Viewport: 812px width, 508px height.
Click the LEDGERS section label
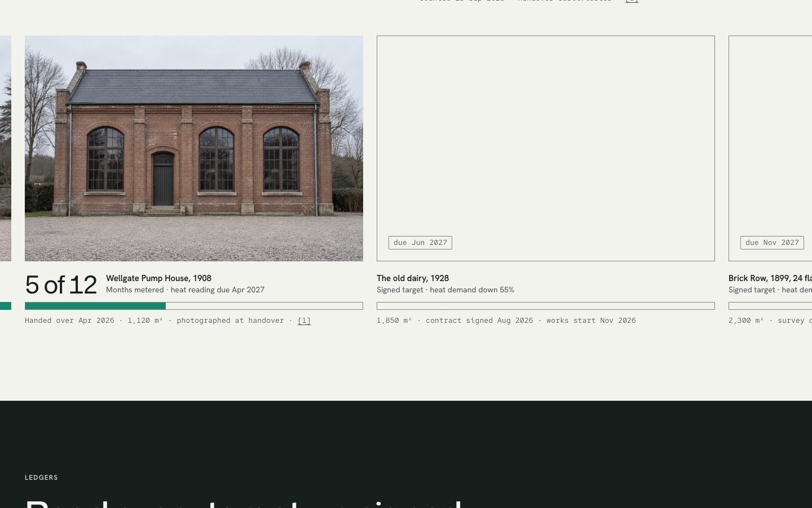tap(41, 478)
